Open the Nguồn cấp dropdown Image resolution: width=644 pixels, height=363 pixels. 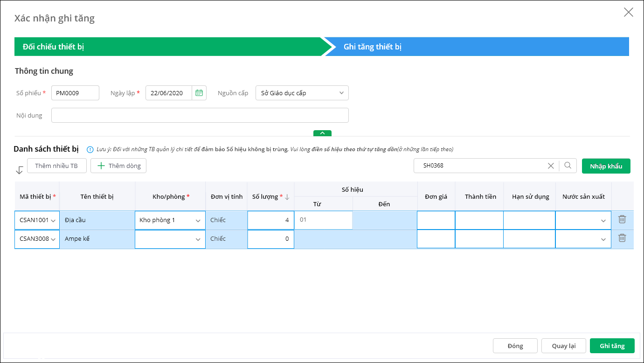341,93
